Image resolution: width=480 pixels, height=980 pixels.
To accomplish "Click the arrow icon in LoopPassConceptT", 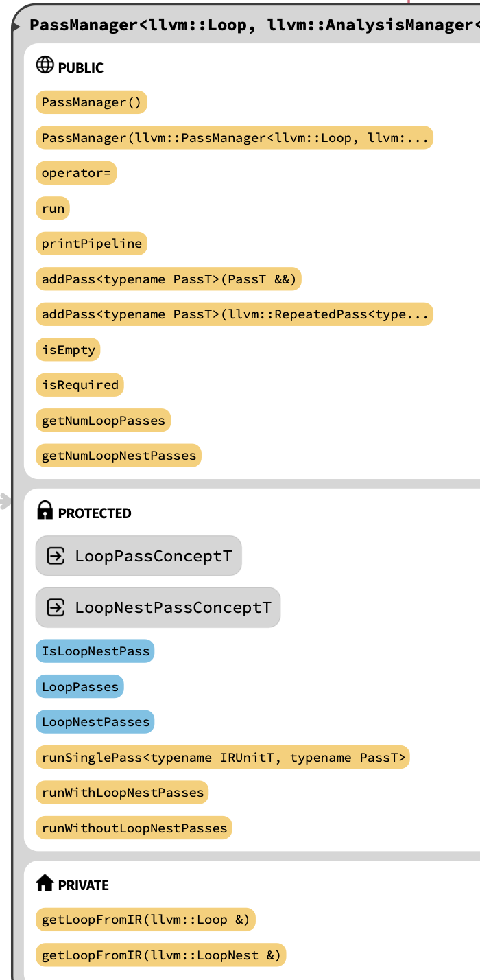I will pos(56,555).
